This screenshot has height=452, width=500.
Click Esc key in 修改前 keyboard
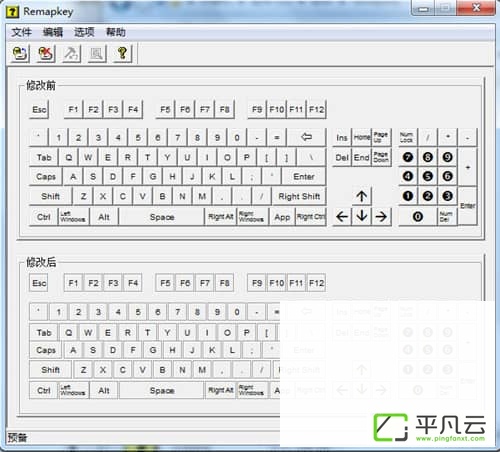pos(39,109)
